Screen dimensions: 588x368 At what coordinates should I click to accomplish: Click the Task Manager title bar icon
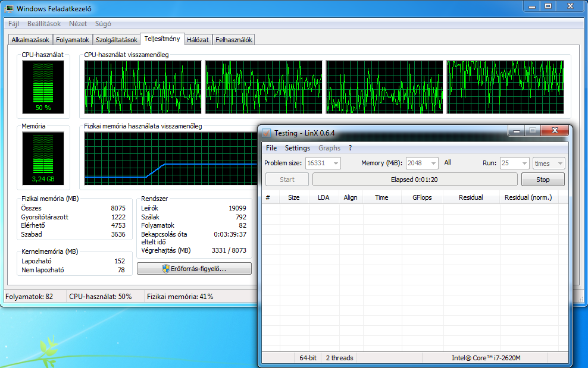coord(8,8)
